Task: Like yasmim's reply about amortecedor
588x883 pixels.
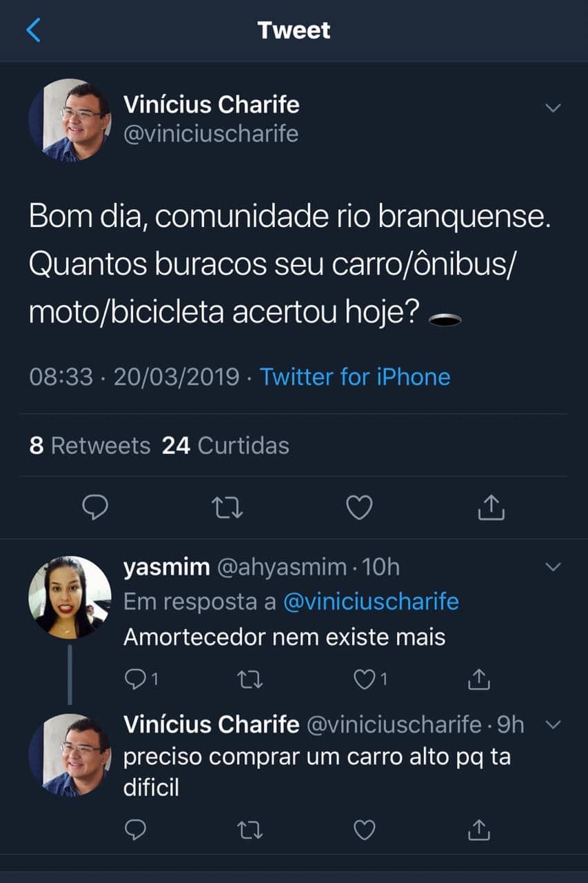Action: pyautogui.click(x=363, y=679)
